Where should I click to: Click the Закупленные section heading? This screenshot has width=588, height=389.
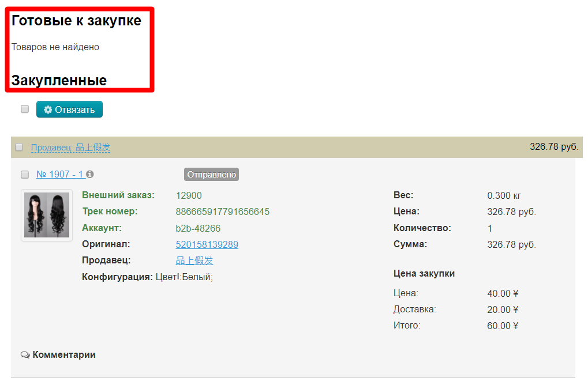(59, 80)
